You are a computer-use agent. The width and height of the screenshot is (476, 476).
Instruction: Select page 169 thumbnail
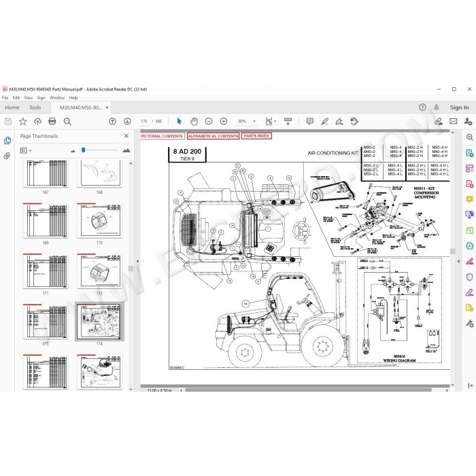coord(46,220)
